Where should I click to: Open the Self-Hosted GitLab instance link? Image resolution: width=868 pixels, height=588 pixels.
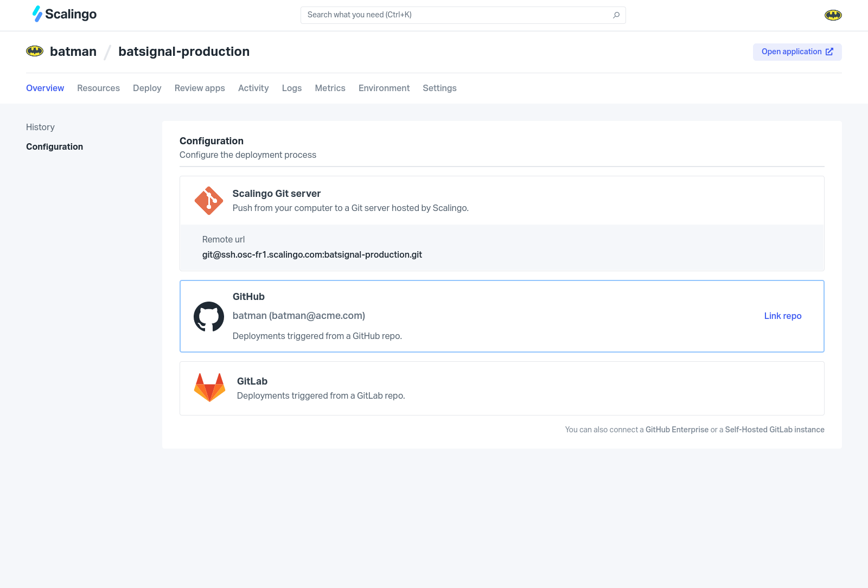tap(775, 429)
